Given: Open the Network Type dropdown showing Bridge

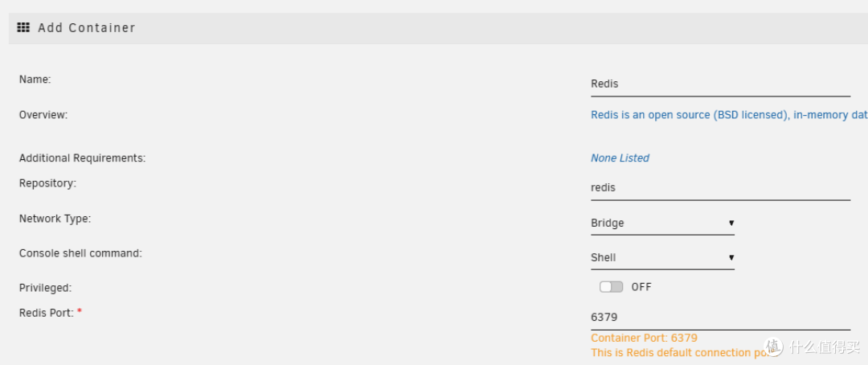Looking at the screenshot, I should pos(662,223).
